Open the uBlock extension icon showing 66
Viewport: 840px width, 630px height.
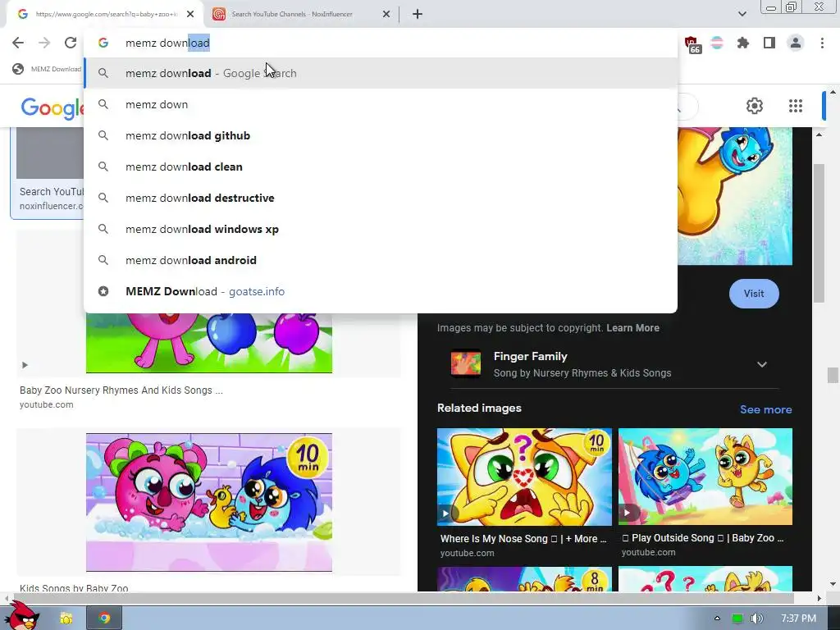pos(692,44)
